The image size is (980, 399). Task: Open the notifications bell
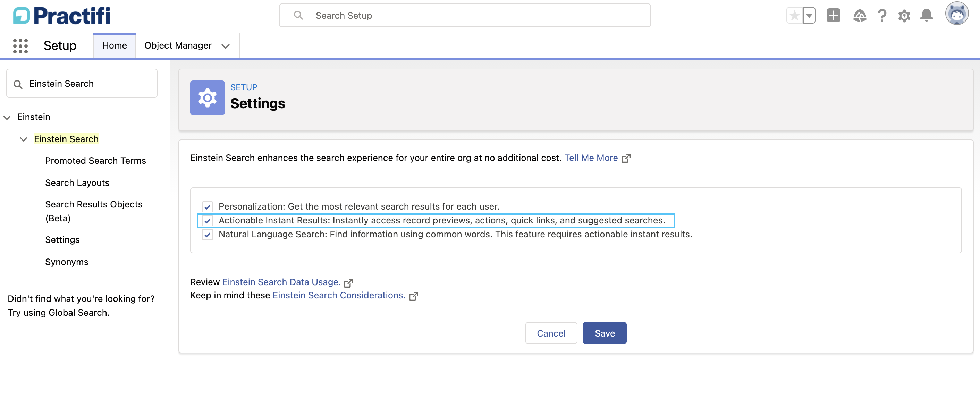[926, 16]
